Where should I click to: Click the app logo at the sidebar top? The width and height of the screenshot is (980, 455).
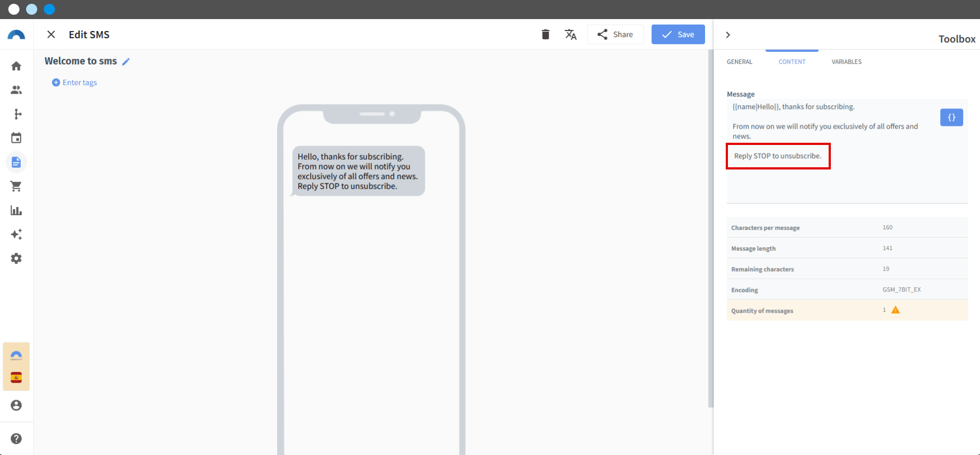coord(16,35)
